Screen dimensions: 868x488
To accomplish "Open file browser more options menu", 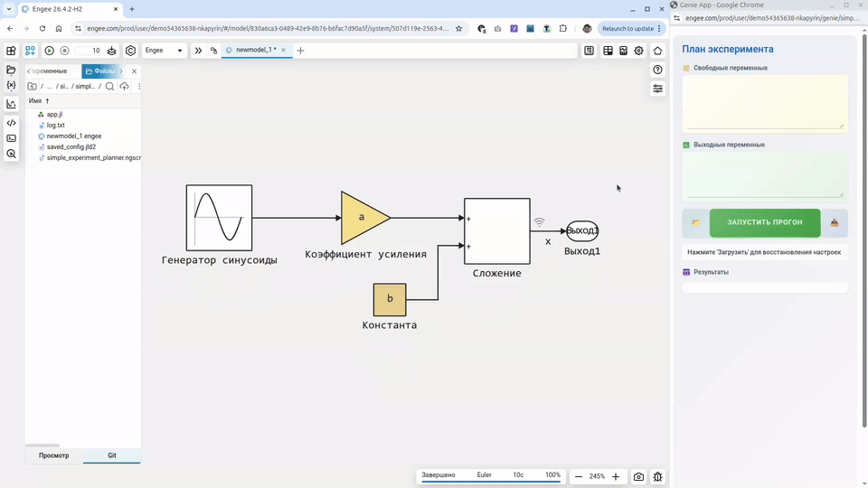I will pos(139,87).
